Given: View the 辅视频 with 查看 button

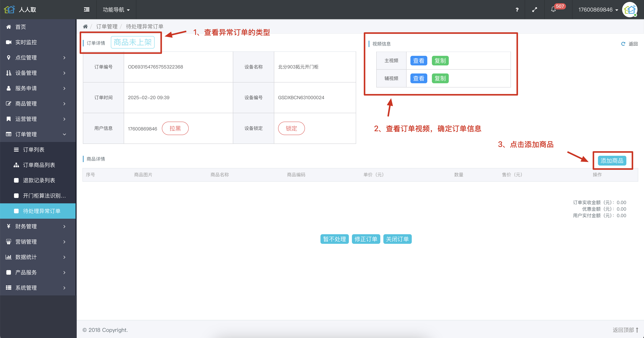Looking at the screenshot, I should pos(419,78).
